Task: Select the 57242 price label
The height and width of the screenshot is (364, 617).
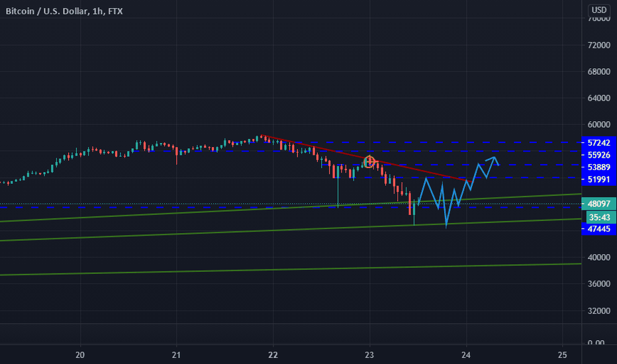Action: coord(598,143)
